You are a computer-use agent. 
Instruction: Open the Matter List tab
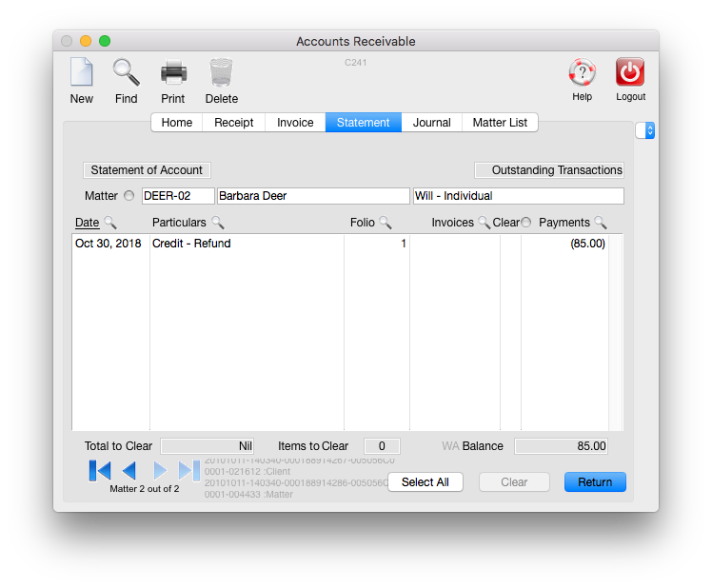click(x=500, y=123)
